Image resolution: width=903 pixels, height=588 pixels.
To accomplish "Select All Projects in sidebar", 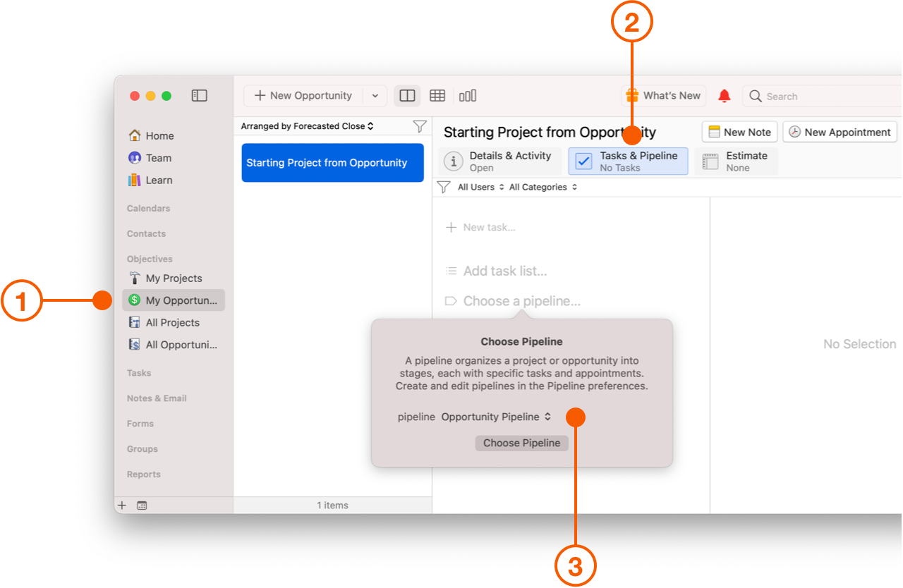I will point(172,323).
